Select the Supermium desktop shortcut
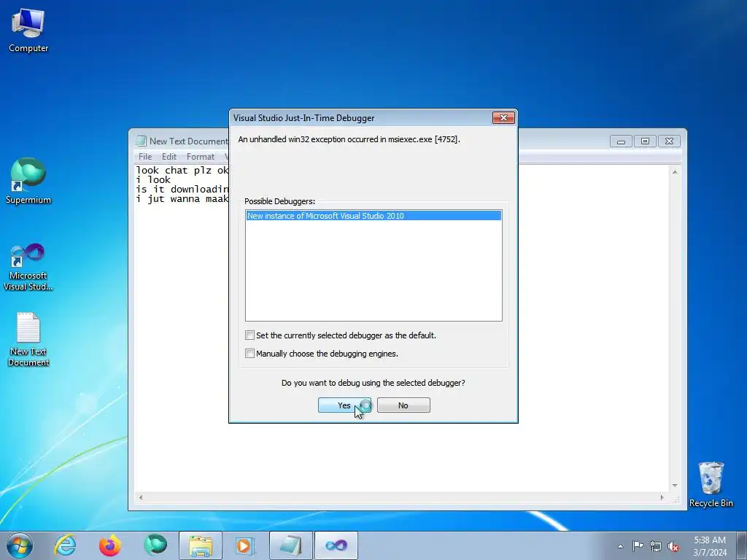The image size is (747, 560). 28,182
